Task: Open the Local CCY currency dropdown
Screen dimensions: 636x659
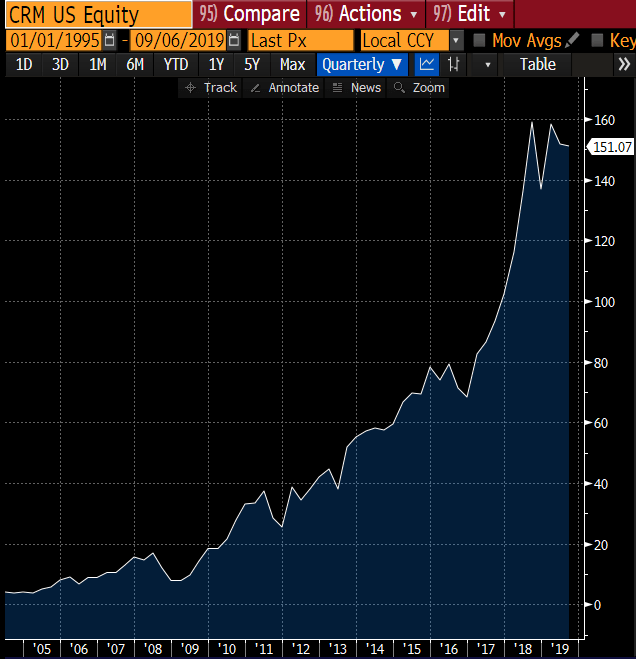Action: (457, 40)
